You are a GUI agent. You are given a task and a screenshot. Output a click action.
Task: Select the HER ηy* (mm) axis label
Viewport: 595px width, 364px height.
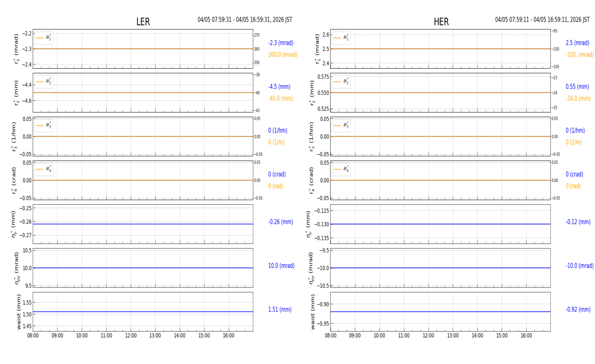308,224
